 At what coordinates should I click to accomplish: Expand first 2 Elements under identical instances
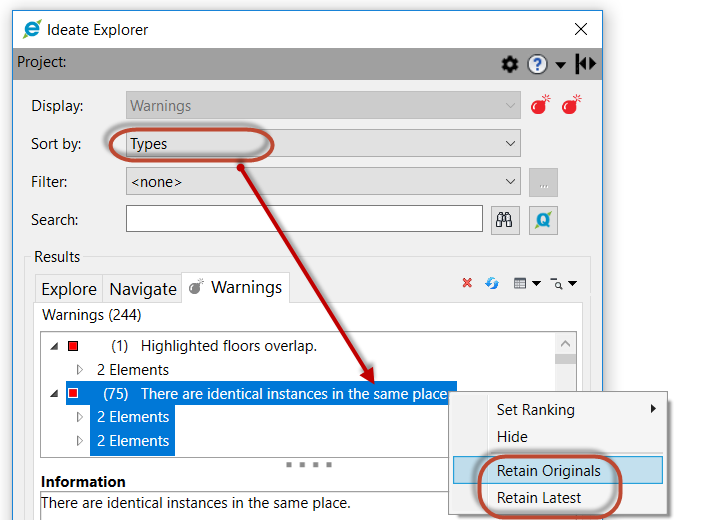click(80, 417)
